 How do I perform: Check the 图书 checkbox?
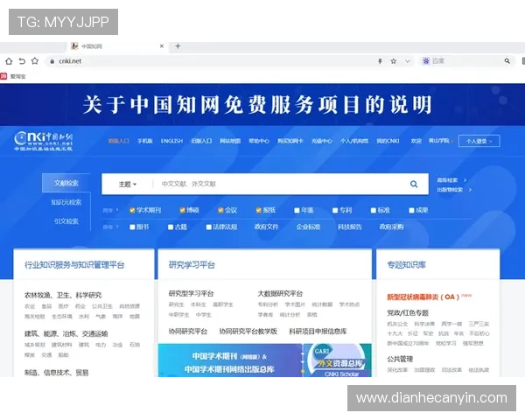[x=132, y=227]
